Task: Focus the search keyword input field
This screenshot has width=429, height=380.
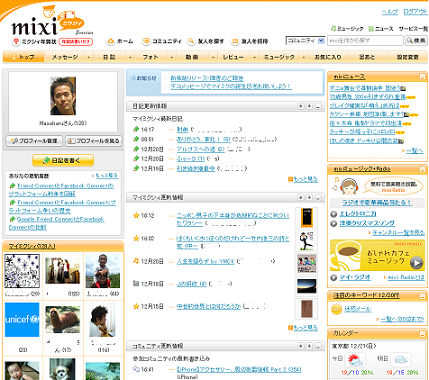Action: coord(365,41)
